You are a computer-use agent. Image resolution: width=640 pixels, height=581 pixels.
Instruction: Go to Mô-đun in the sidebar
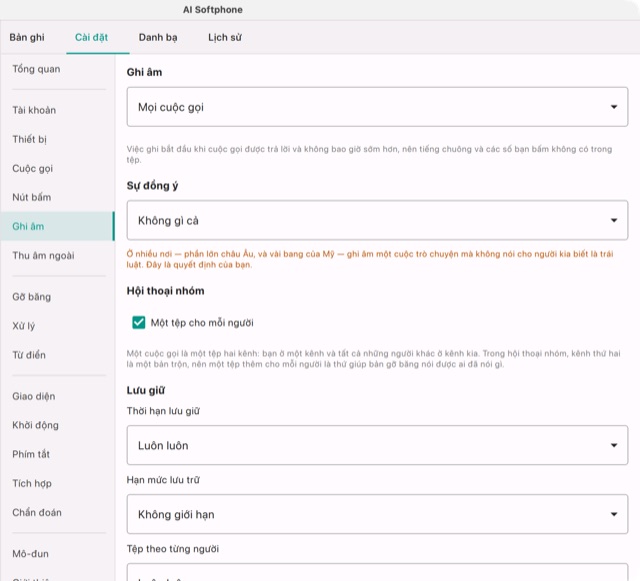[x=58, y=554]
